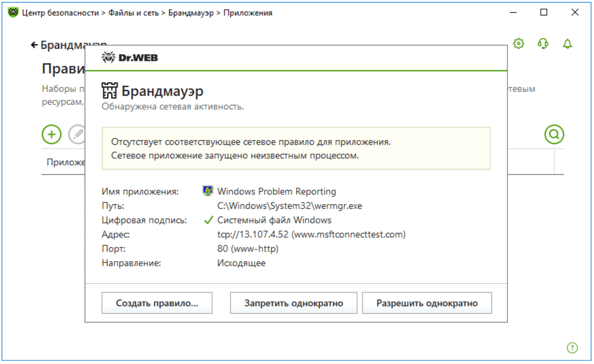Click the green checkmark next to Системный файл Windows
The image size is (594, 364).
tap(208, 220)
